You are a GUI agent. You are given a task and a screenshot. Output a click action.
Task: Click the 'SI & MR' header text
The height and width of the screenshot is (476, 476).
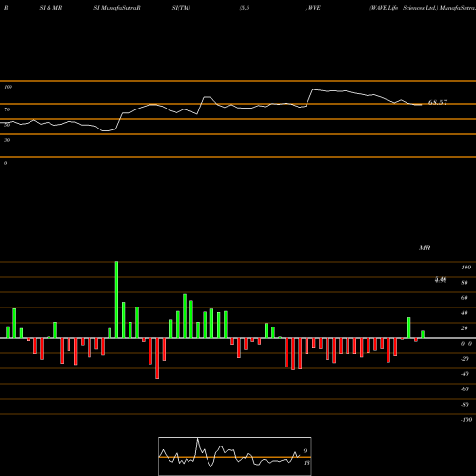50,8
